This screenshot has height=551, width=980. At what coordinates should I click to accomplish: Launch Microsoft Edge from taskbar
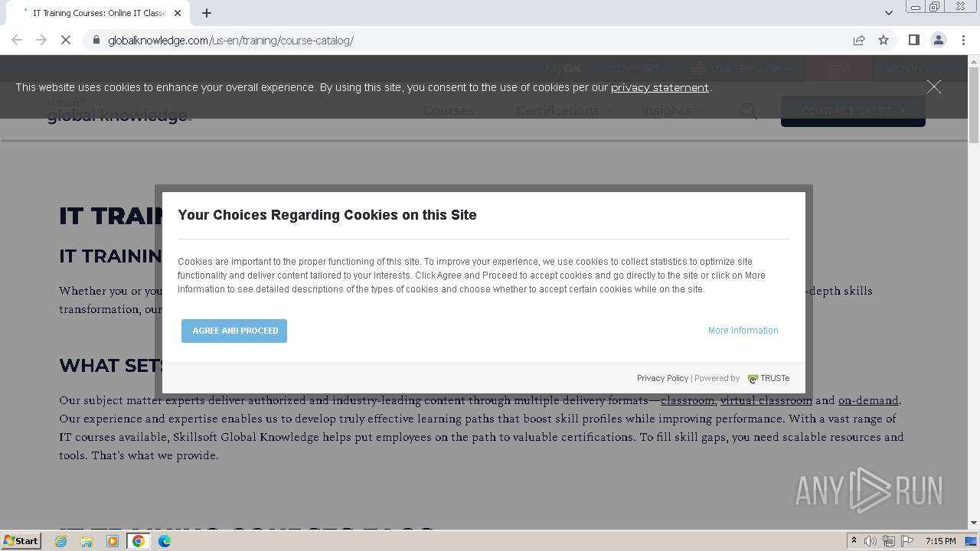tap(165, 541)
